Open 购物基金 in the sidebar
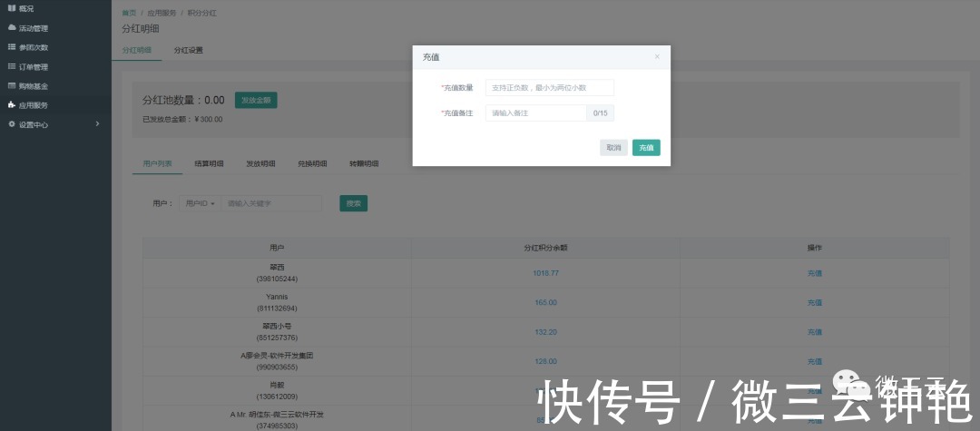This screenshot has width=980, height=431. 34,86
